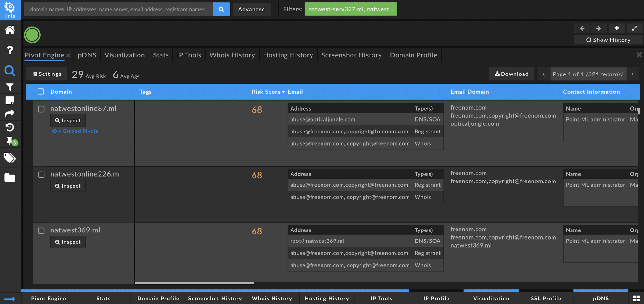Open the Filter funnel icon in the sidebar
The image size is (644, 304).
click(x=10, y=87)
